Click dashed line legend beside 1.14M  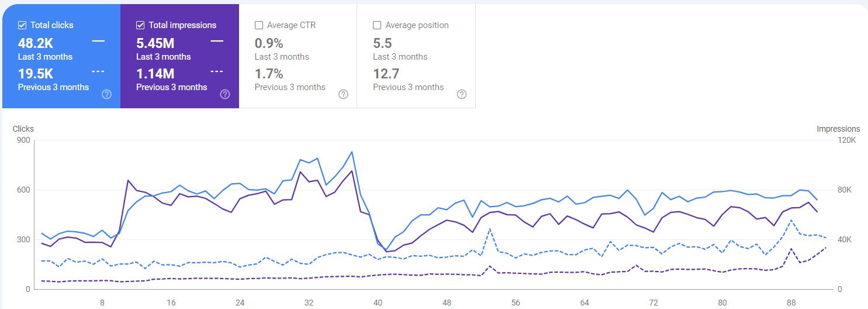point(217,71)
